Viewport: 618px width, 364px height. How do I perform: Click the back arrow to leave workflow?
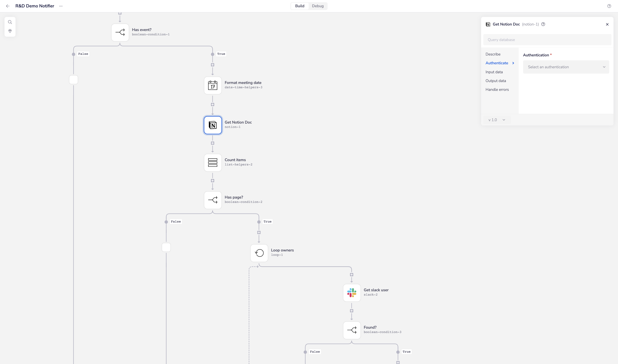pos(8,6)
